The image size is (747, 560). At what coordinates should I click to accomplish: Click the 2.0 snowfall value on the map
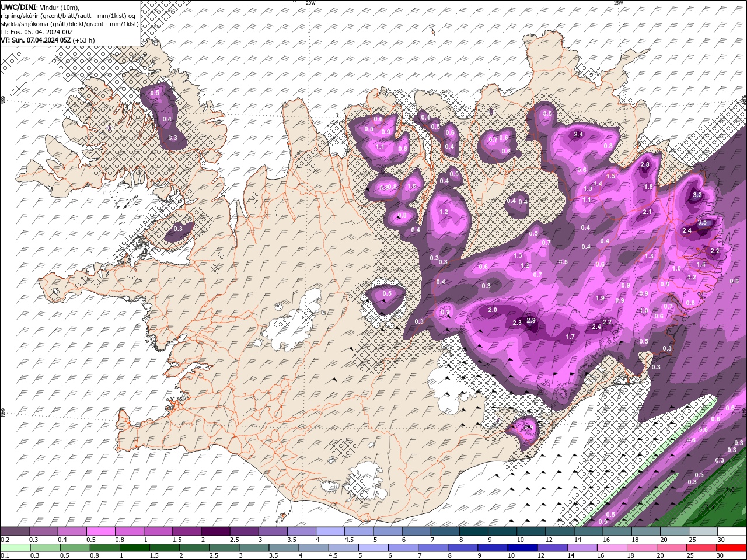[x=493, y=310]
